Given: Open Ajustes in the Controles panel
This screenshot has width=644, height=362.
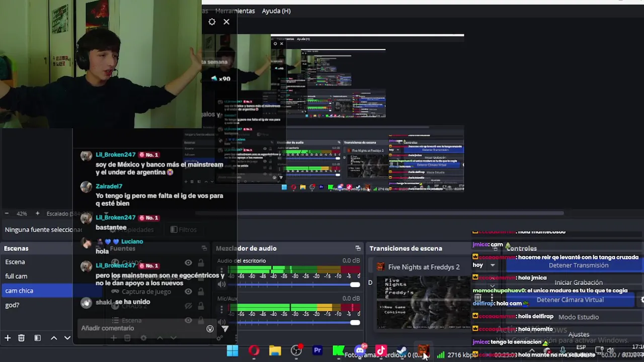Looking at the screenshot, I should click(x=579, y=334).
